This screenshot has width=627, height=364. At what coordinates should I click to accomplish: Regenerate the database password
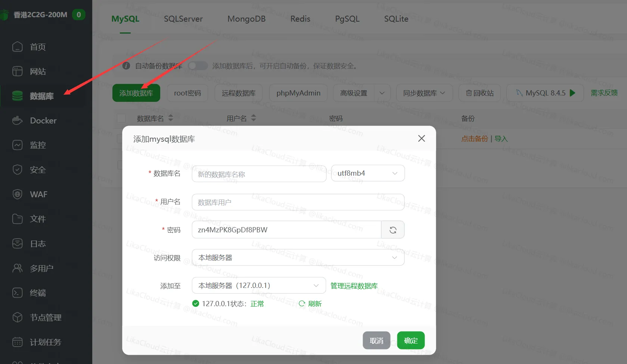[392, 229]
